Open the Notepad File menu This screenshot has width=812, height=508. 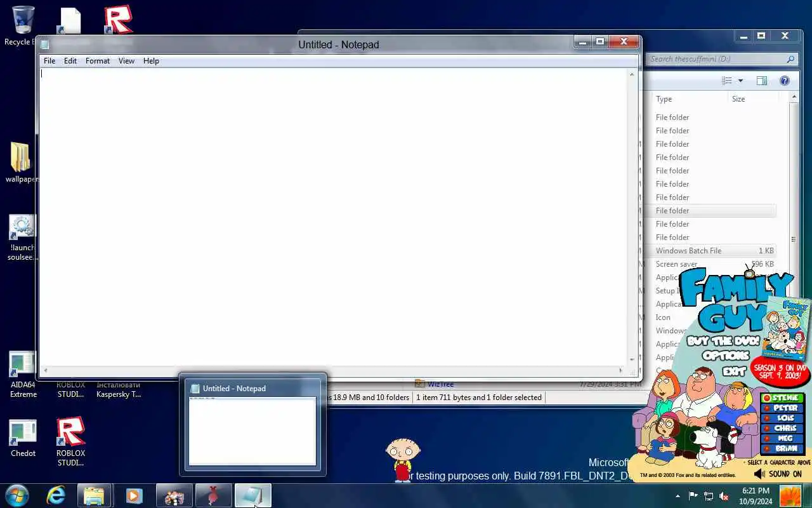point(49,61)
